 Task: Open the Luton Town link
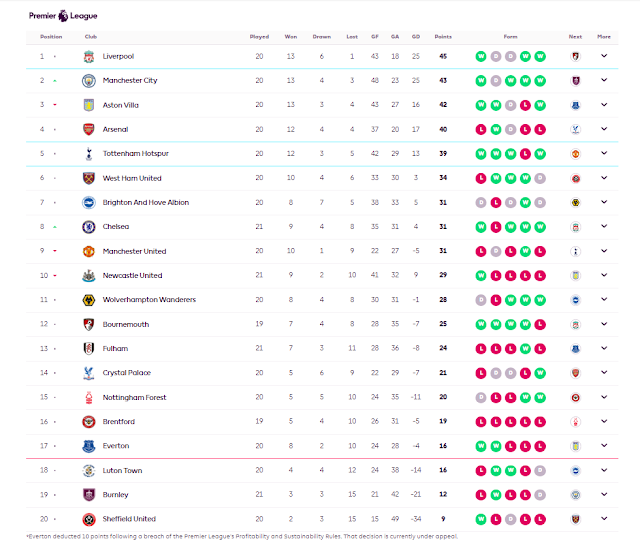(122, 470)
